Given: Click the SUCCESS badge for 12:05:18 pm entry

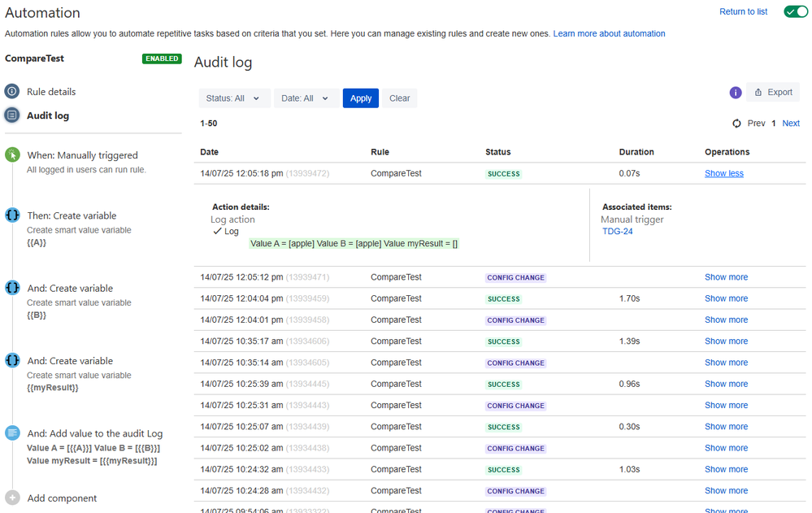Looking at the screenshot, I should click(x=503, y=174).
